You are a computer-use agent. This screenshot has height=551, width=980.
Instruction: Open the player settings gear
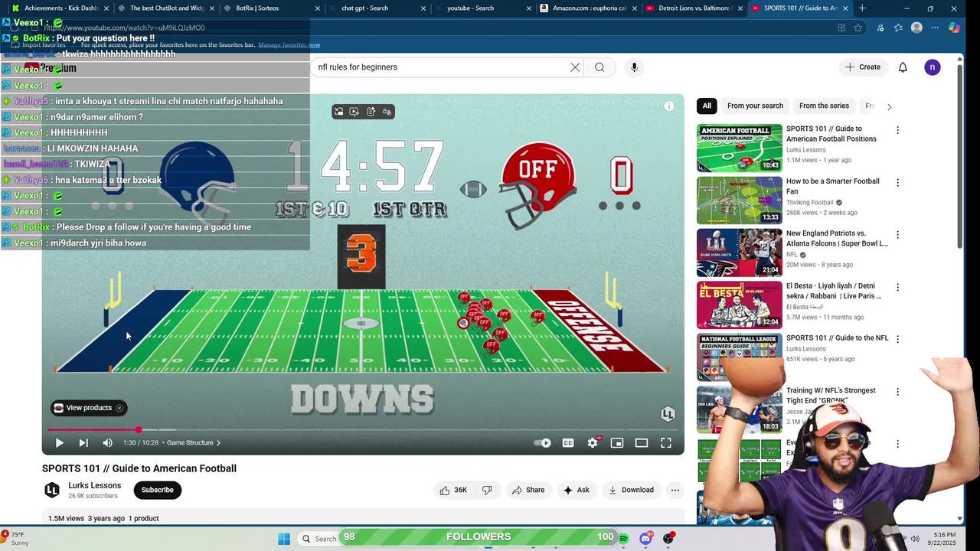(593, 442)
